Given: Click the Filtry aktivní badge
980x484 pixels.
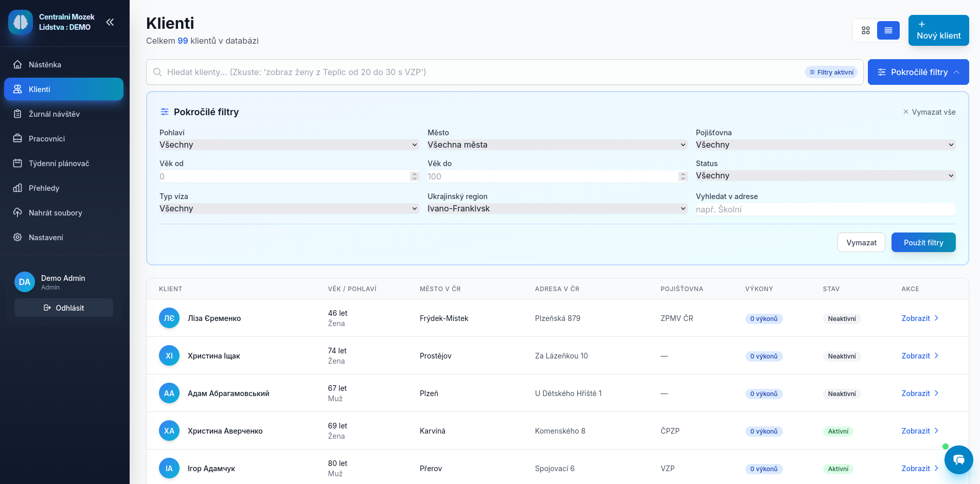Looking at the screenshot, I should tap(831, 73).
